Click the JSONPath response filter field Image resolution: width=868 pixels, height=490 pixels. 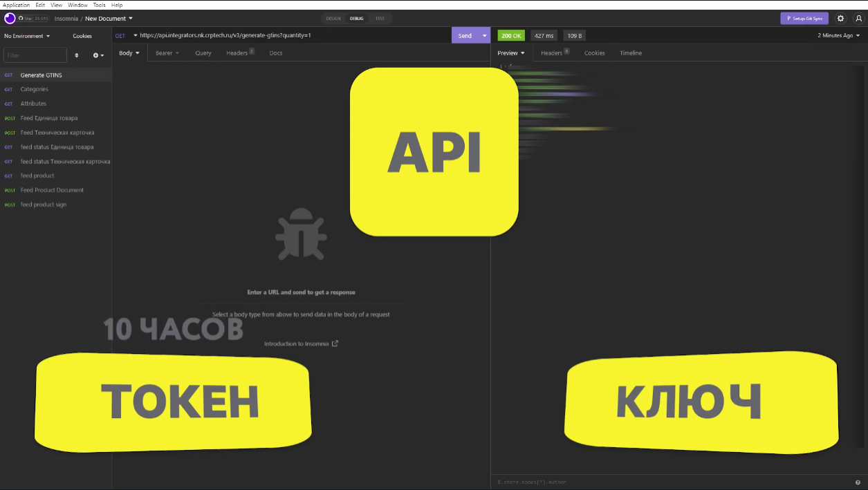click(672, 482)
